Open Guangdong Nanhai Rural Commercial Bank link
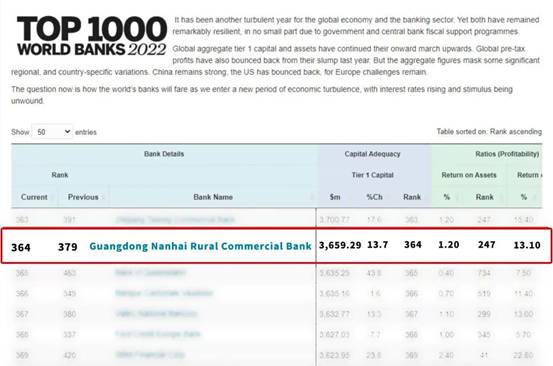The height and width of the screenshot is (366, 553). (x=200, y=246)
